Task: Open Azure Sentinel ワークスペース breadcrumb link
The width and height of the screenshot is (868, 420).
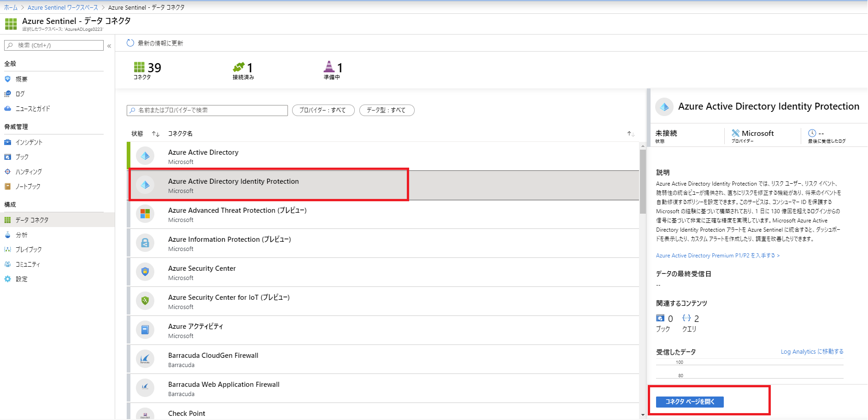Action: [63, 7]
